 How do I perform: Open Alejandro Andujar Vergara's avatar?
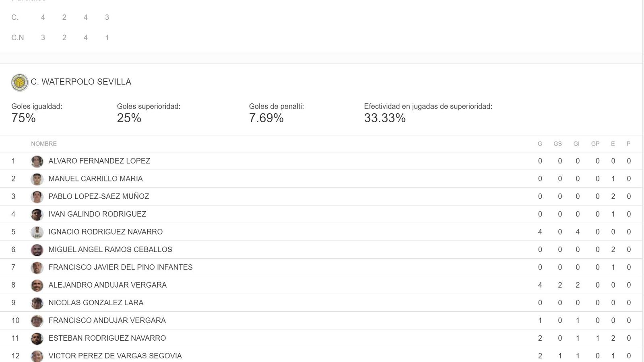coord(37,285)
